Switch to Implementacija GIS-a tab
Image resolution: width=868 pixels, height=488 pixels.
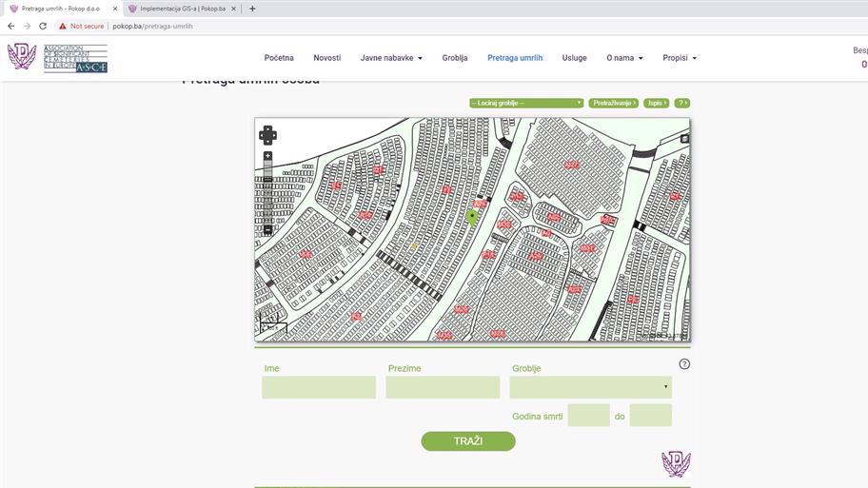point(182,9)
